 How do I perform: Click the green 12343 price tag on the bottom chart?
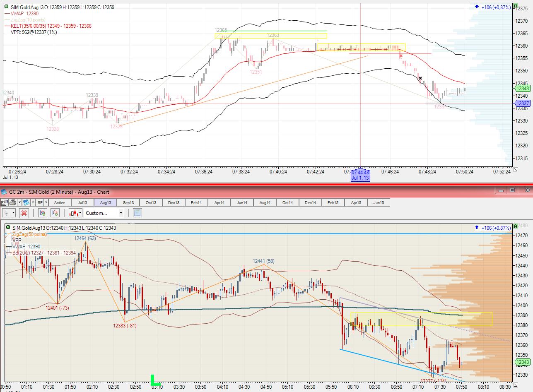click(x=523, y=362)
